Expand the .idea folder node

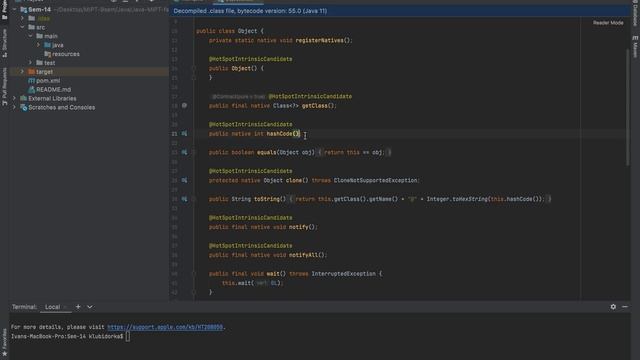pyautogui.click(x=22, y=18)
